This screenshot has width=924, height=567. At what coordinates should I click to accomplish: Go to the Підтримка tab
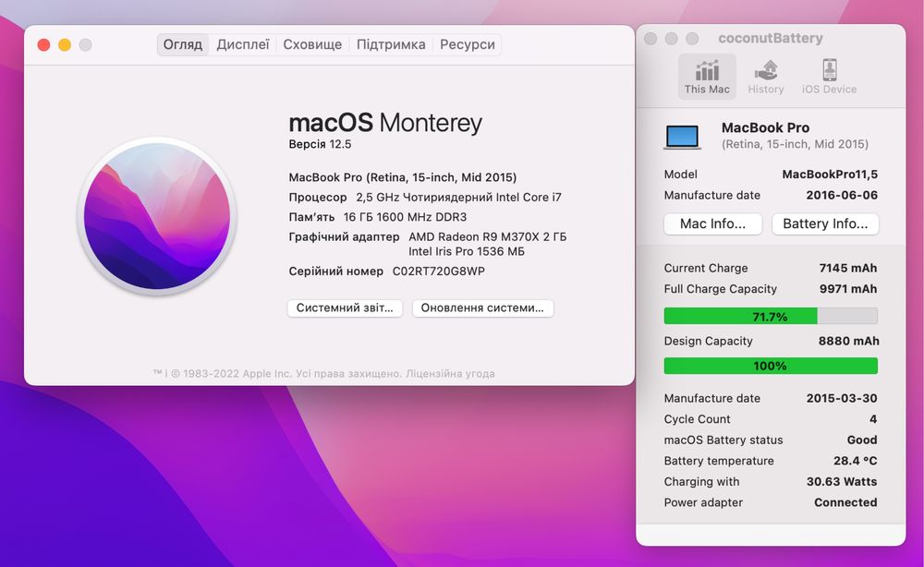click(x=391, y=44)
